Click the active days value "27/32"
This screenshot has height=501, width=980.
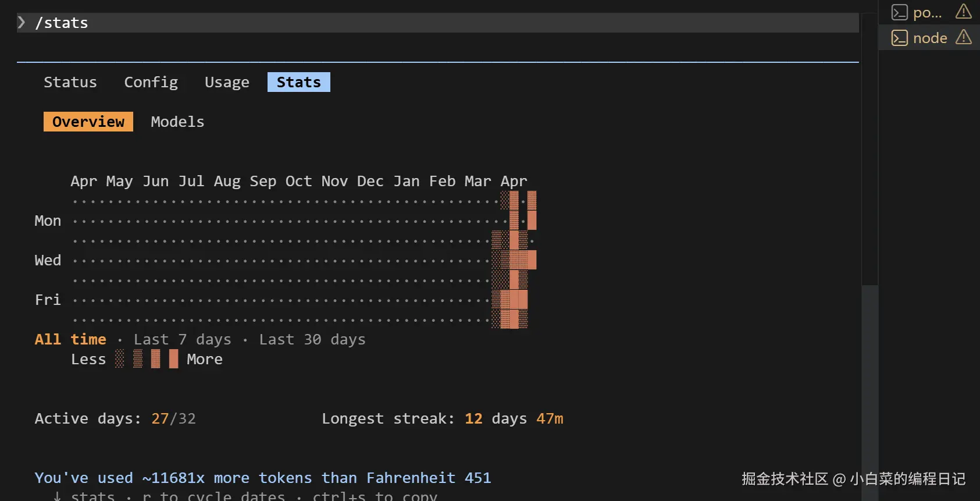click(173, 418)
